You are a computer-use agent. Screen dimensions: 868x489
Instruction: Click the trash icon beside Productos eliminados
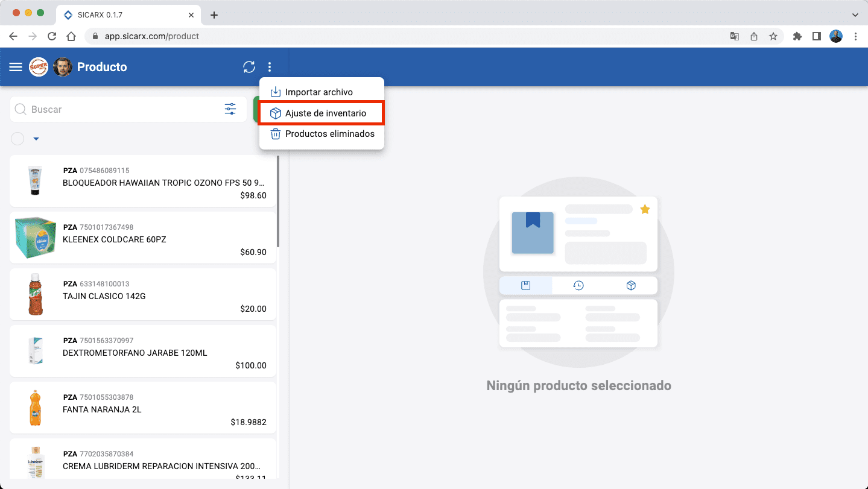(x=275, y=134)
